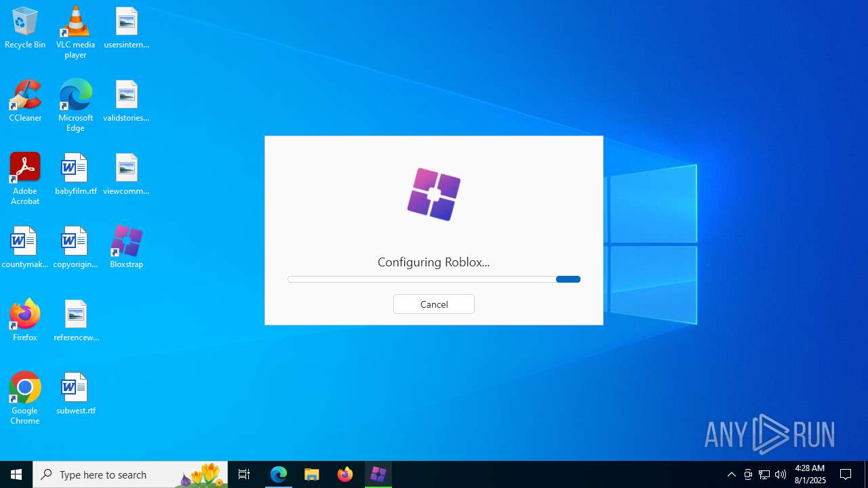
Task: Click the Bloxstrap logo in the dialog
Action: click(x=434, y=195)
